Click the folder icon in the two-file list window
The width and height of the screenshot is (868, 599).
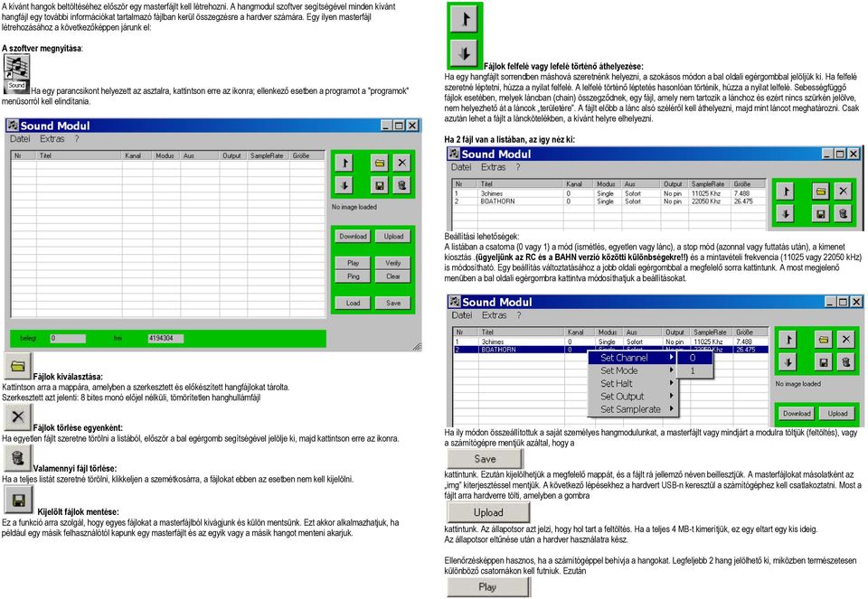pos(820,191)
